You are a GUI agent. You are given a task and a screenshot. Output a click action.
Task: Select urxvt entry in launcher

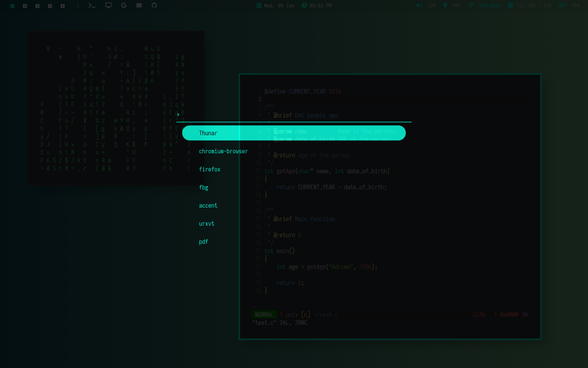[206, 224]
